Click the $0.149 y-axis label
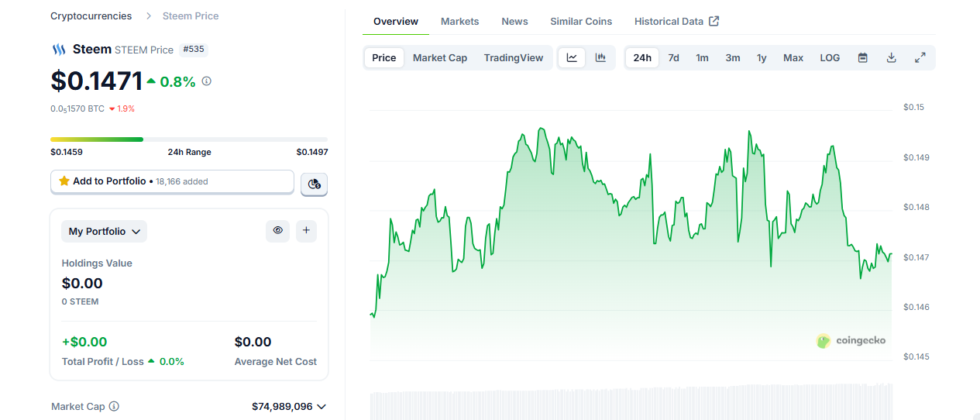The height and width of the screenshot is (420, 980). tap(916, 157)
